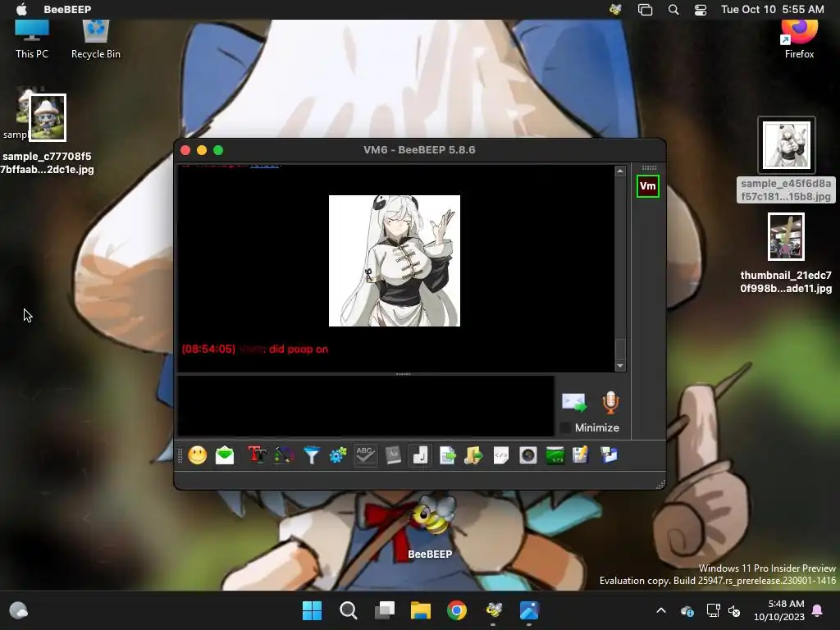
Task: Capture a screenshot with camera icon
Action: (528, 455)
